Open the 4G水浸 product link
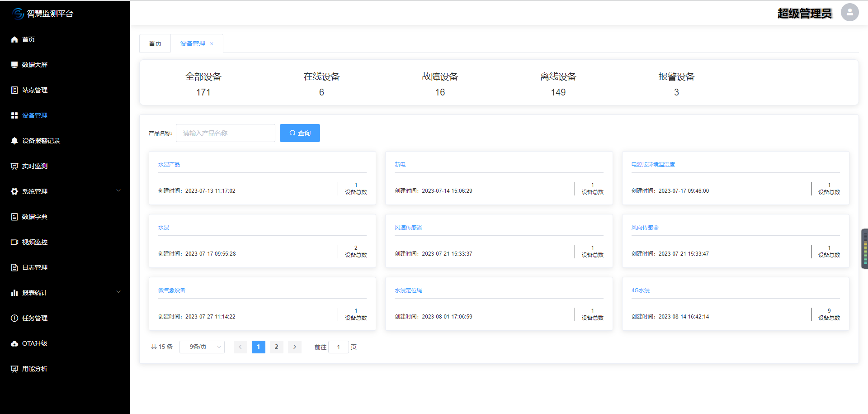This screenshot has height=414, width=868. pyautogui.click(x=641, y=290)
